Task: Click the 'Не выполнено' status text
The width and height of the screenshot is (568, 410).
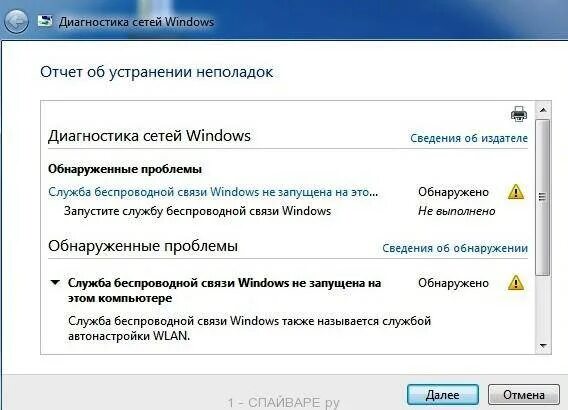Action: [x=456, y=211]
